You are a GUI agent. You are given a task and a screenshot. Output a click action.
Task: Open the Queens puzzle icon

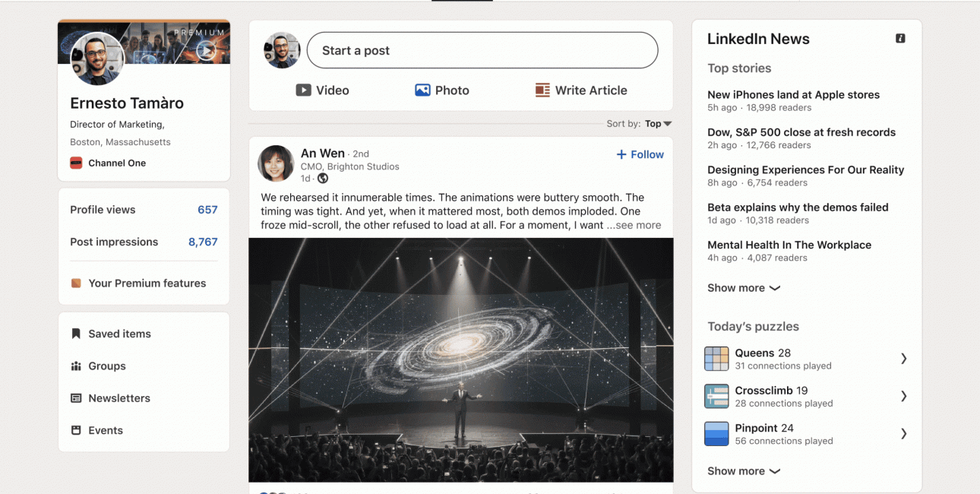(716, 359)
